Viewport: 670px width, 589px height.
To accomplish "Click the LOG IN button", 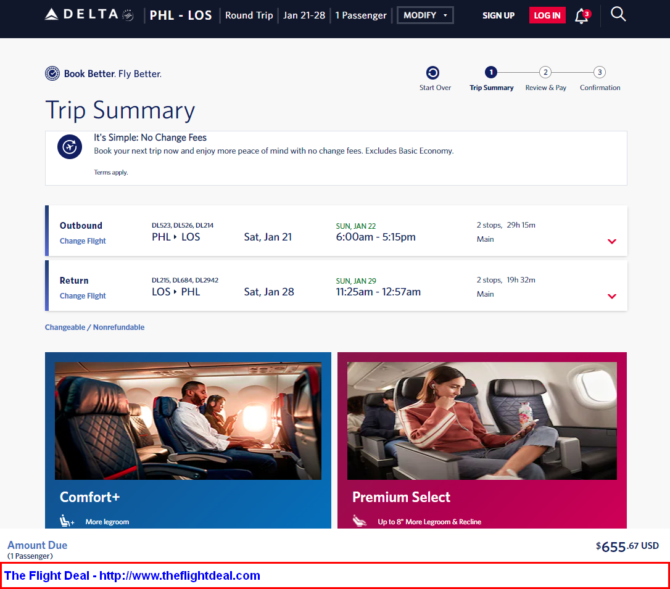I will 547,15.
